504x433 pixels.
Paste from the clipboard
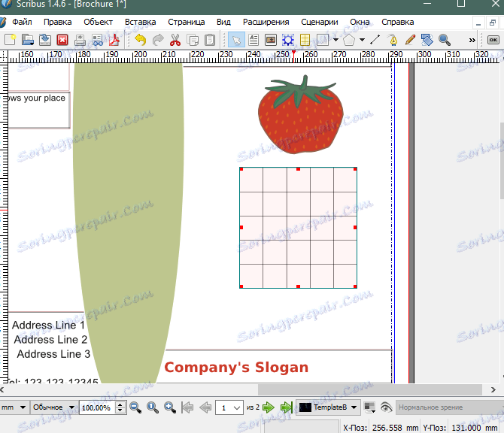210,40
